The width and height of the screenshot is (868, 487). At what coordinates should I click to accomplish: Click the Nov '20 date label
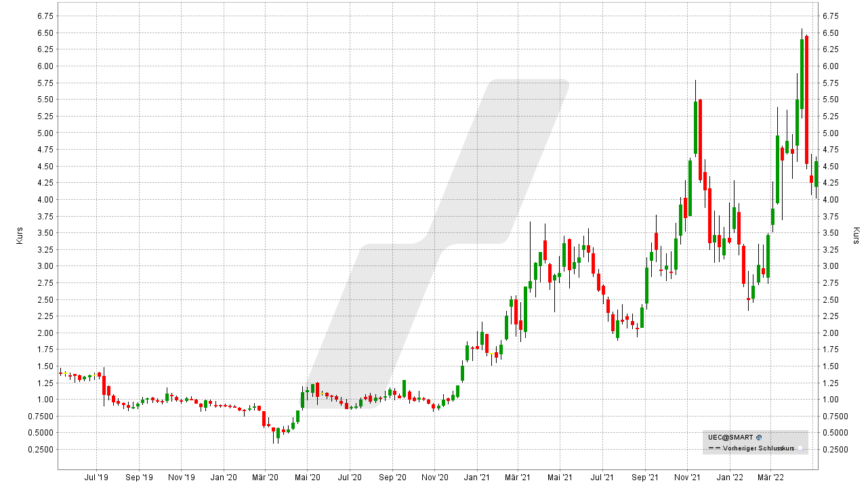434,477
